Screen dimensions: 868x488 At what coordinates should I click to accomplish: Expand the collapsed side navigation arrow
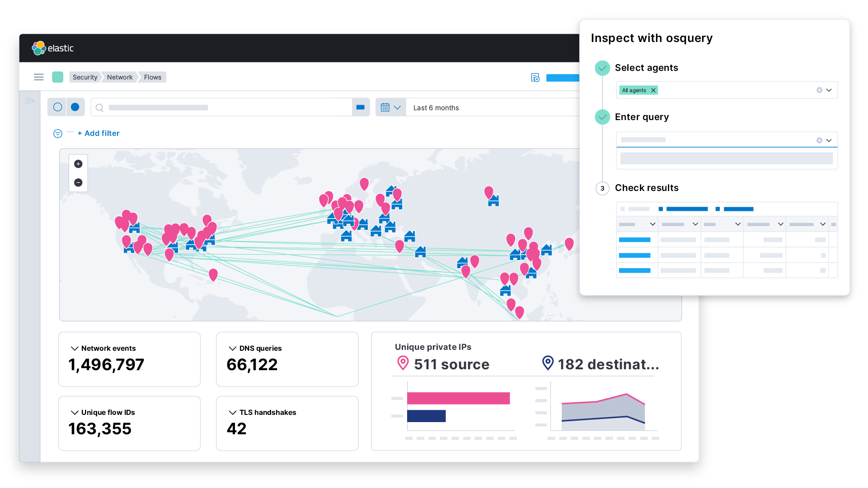[30, 101]
